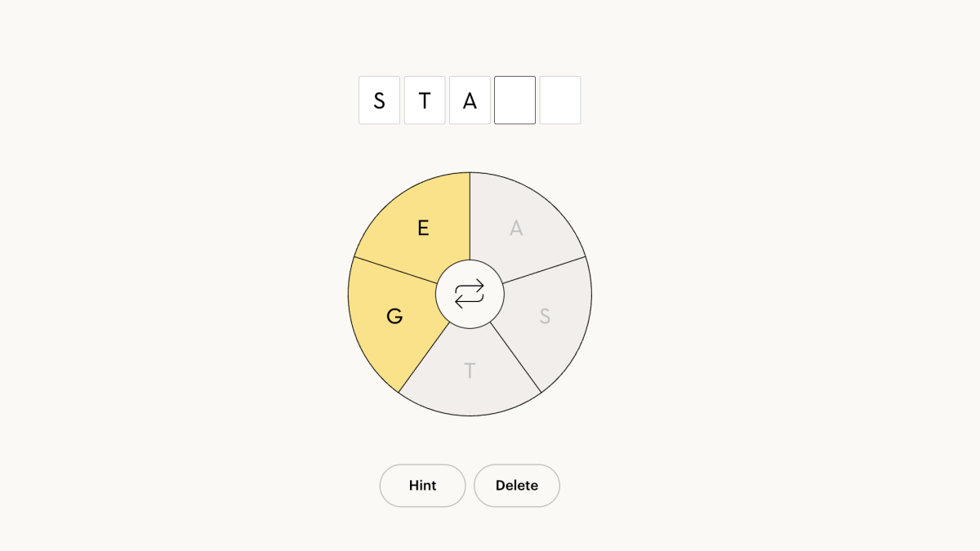Viewport: 980px width, 551px height.
Task: Click the last empty answer tile
Action: pyautogui.click(x=559, y=100)
